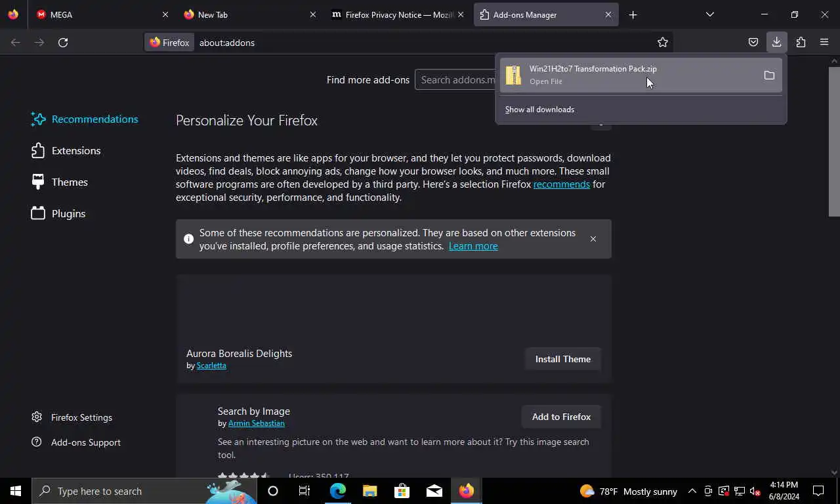Open the network tray icon

[740, 492]
